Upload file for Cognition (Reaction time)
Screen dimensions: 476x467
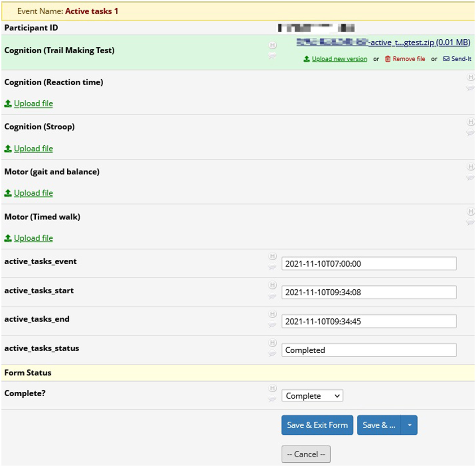tap(33, 104)
